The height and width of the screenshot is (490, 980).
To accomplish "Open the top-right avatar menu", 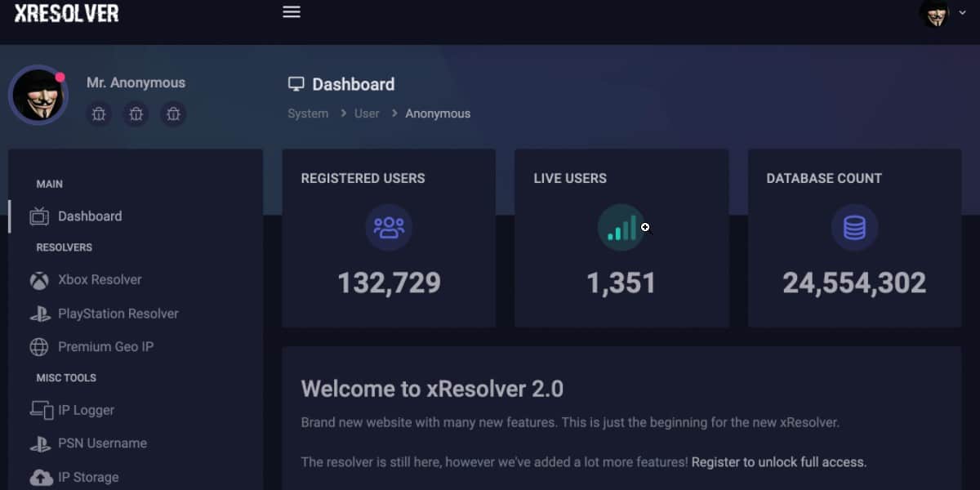I will [x=933, y=13].
